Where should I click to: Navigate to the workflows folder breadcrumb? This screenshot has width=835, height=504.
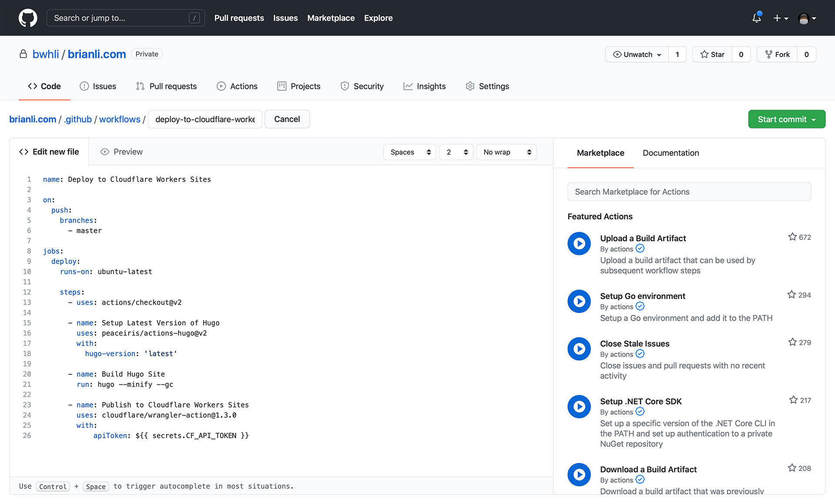pyautogui.click(x=120, y=119)
